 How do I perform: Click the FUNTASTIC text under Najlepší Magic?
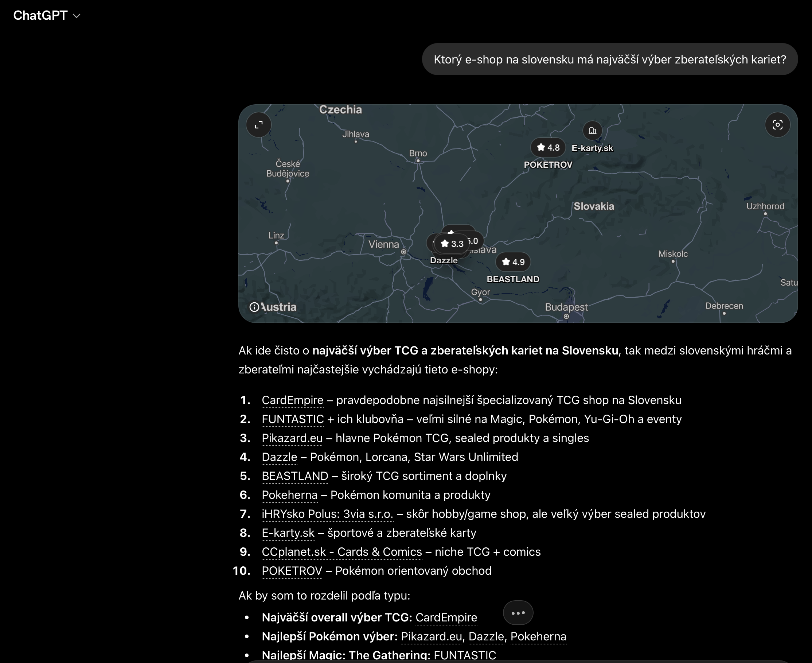point(465,655)
